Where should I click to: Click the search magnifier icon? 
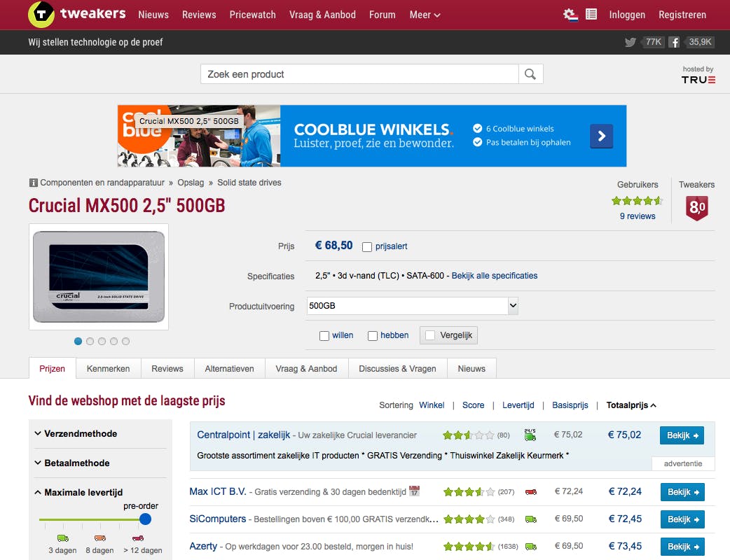point(530,74)
